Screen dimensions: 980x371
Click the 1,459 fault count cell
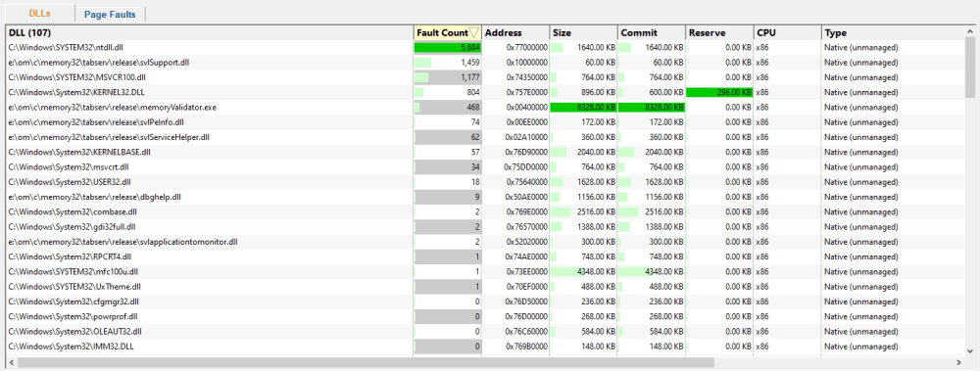(x=448, y=63)
